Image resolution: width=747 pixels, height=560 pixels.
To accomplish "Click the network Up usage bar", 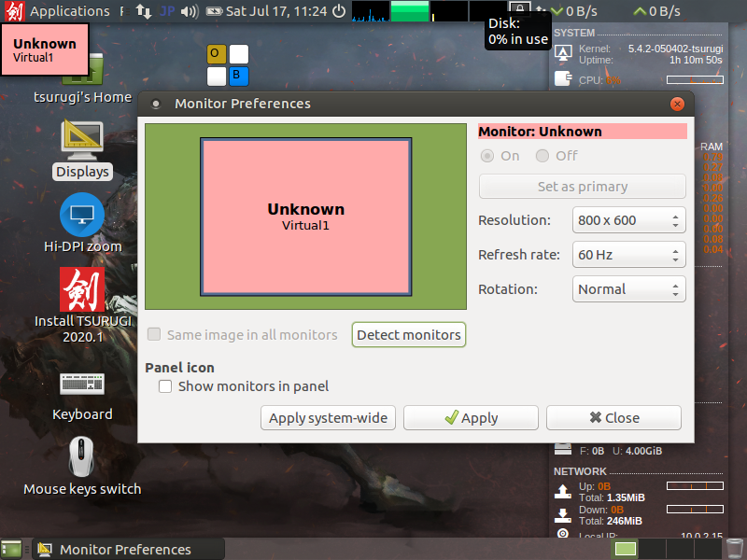I will 695,485.
